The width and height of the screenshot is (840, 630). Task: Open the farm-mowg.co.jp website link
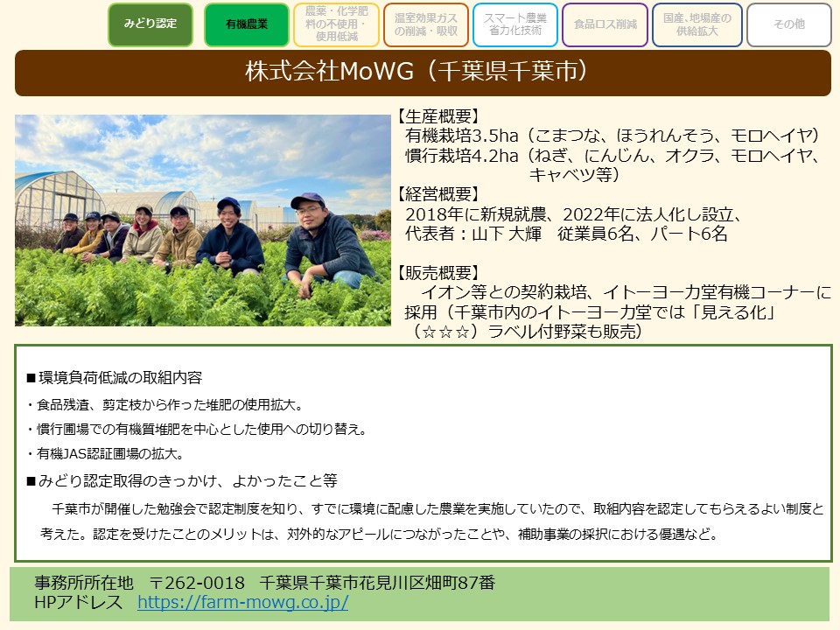click(242, 602)
